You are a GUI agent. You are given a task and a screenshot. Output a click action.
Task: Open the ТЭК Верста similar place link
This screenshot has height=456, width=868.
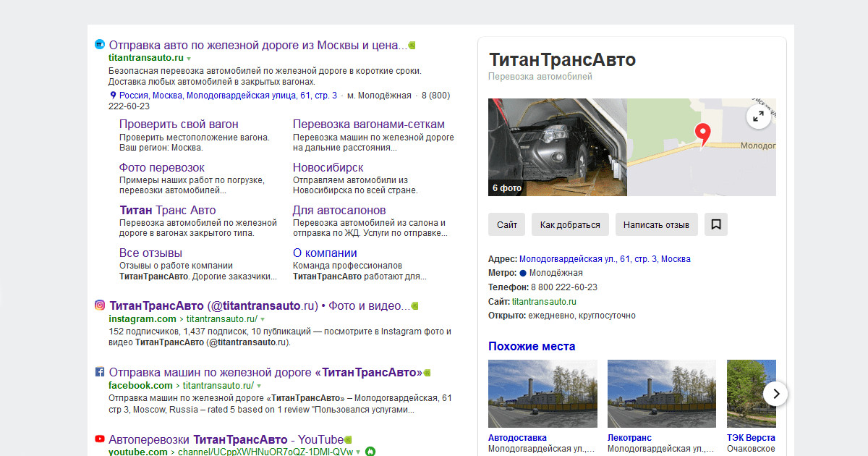click(751, 437)
